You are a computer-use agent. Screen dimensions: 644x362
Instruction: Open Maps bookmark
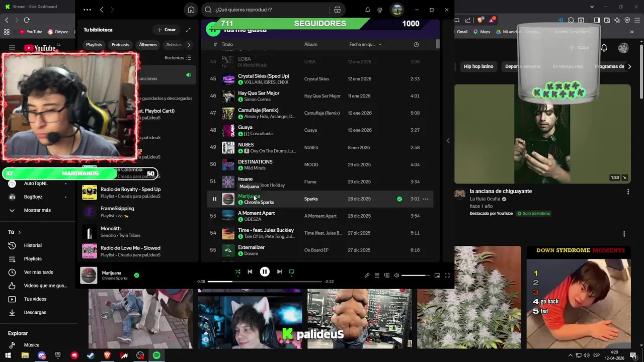pyautogui.click(x=481, y=32)
